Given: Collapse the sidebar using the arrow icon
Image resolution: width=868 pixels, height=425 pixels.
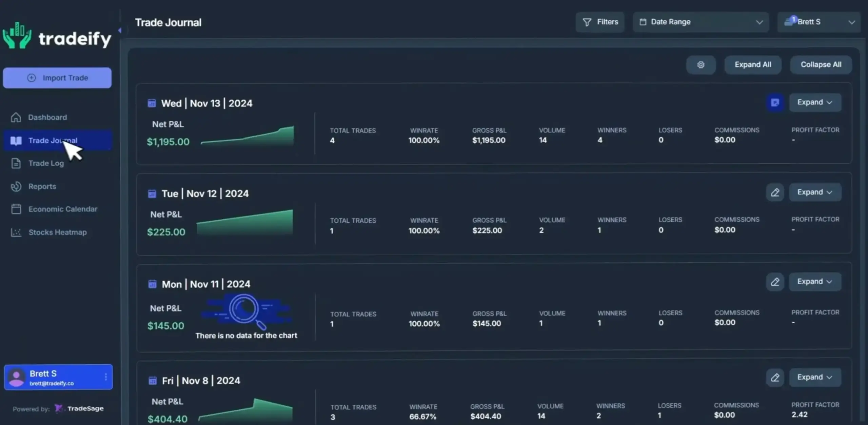Looking at the screenshot, I should point(120,31).
